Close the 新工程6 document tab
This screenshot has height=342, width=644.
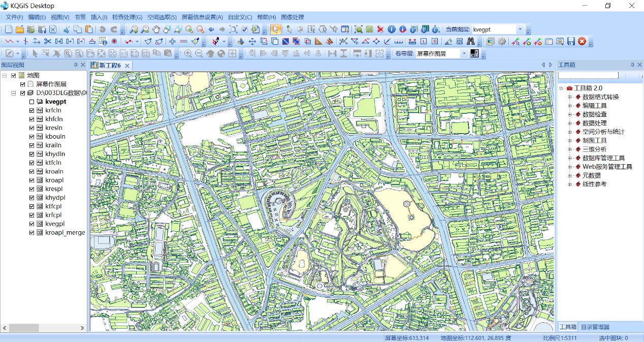click(127, 66)
